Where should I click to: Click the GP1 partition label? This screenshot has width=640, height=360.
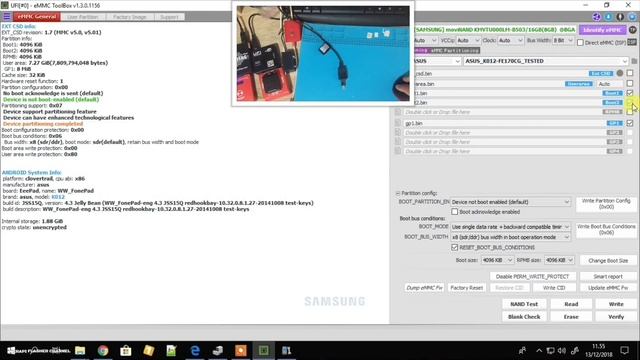pos(615,123)
